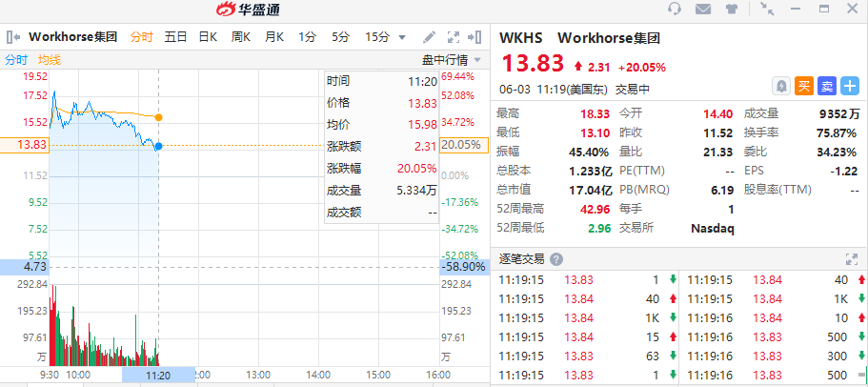The image size is (868, 387).
Task: Click the WKHS ticker symbol
Action: click(x=521, y=37)
